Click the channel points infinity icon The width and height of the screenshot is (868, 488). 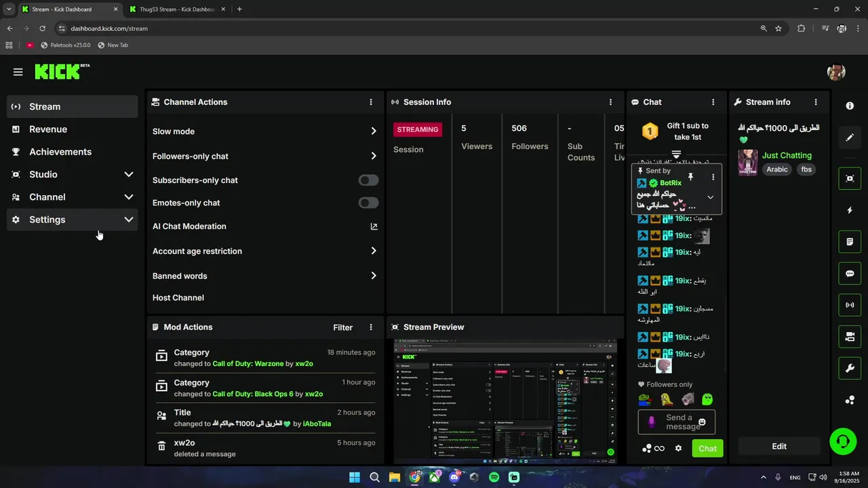pos(659,449)
